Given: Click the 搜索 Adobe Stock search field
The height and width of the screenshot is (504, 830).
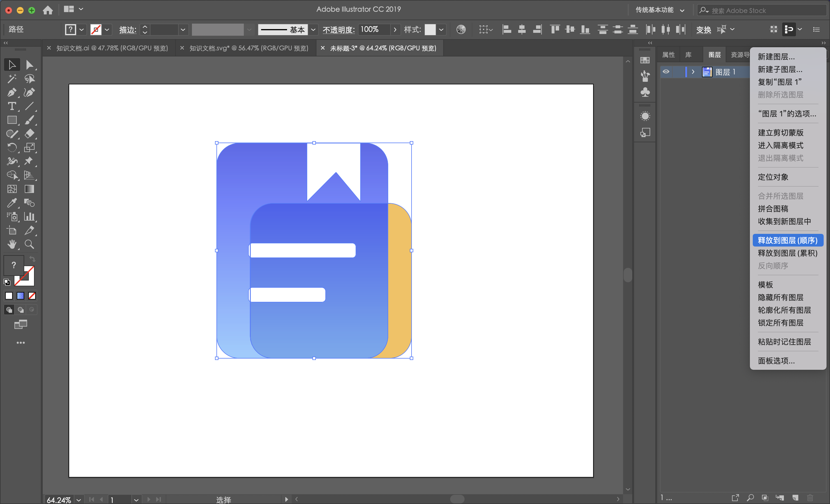Looking at the screenshot, I should tap(762, 10).
